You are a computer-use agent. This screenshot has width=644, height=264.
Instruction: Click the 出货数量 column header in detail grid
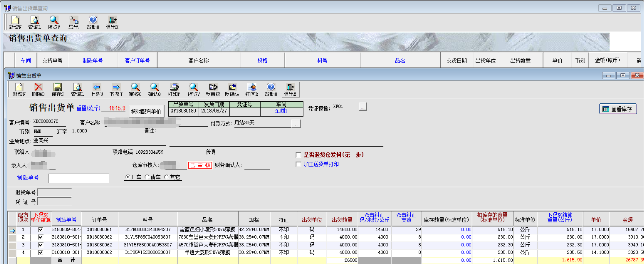click(x=342, y=220)
